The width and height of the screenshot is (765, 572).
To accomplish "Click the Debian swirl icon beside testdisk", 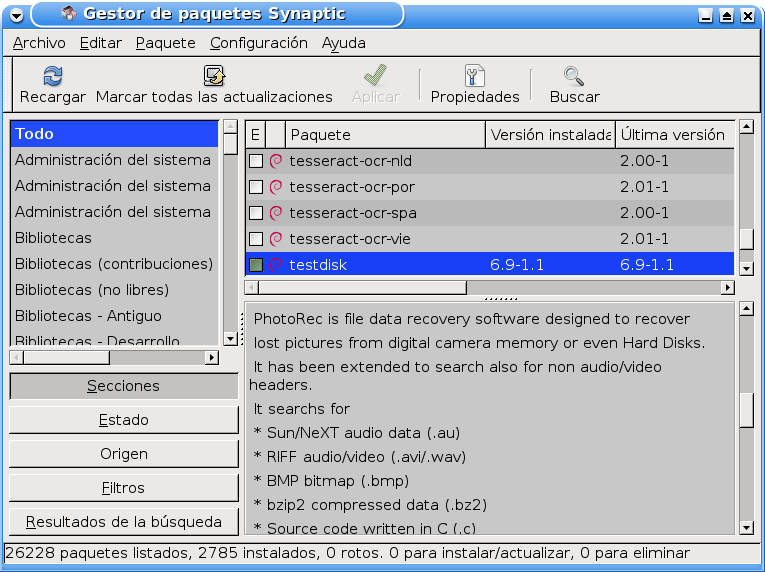I will [276, 265].
